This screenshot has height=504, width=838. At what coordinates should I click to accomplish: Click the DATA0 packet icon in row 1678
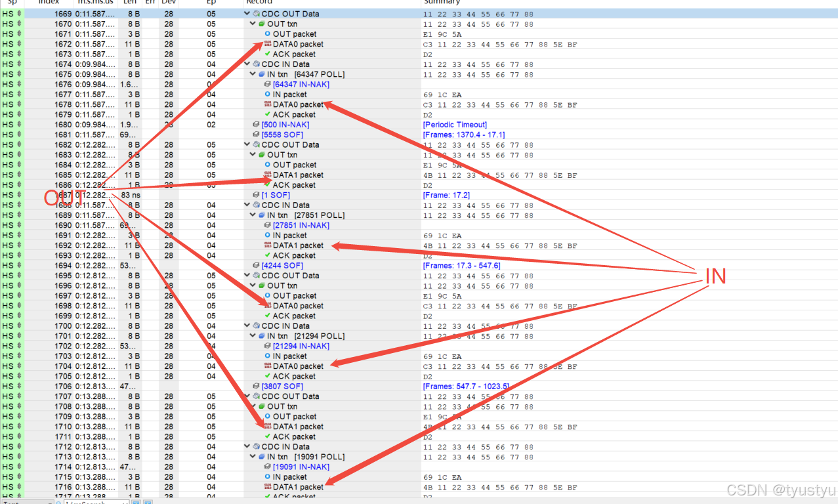[268, 104]
